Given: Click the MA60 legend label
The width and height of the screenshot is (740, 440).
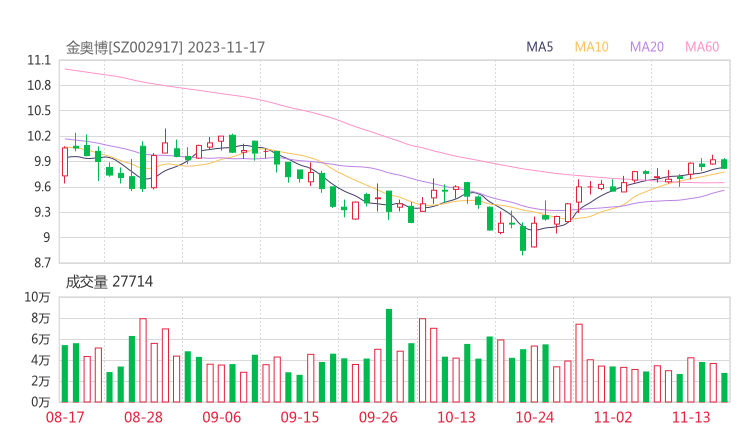Looking at the screenshot, I should pyautogui.click(x=702, y=47).
